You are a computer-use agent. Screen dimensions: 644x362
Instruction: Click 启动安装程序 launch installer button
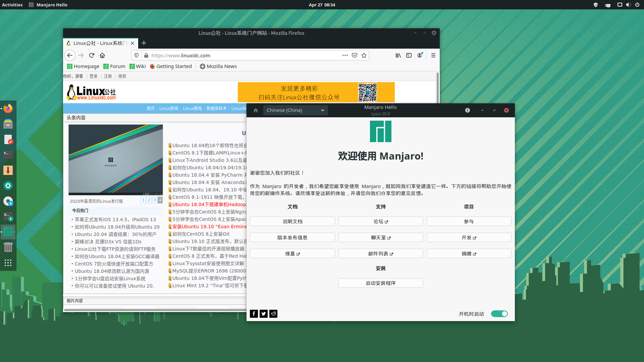pos(381,283)
